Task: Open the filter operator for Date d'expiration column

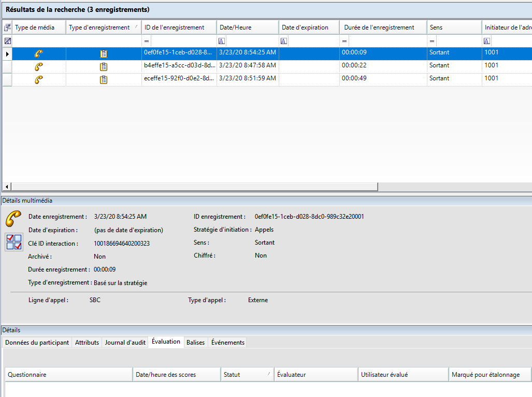Action: click(283, 41)
